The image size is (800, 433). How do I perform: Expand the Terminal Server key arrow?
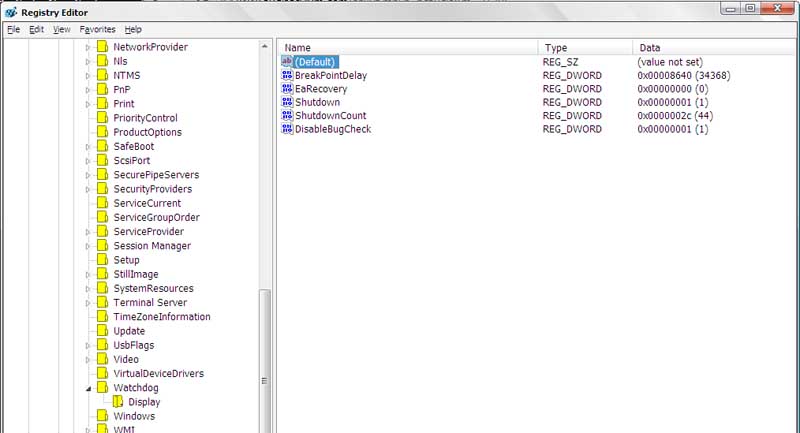point(88,303)
